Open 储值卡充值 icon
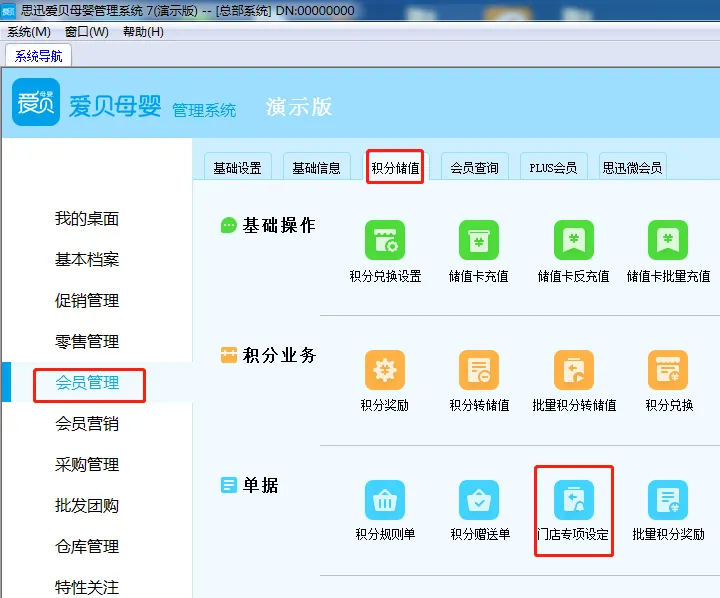The image size is (720, 598). (x=478, y=240)
